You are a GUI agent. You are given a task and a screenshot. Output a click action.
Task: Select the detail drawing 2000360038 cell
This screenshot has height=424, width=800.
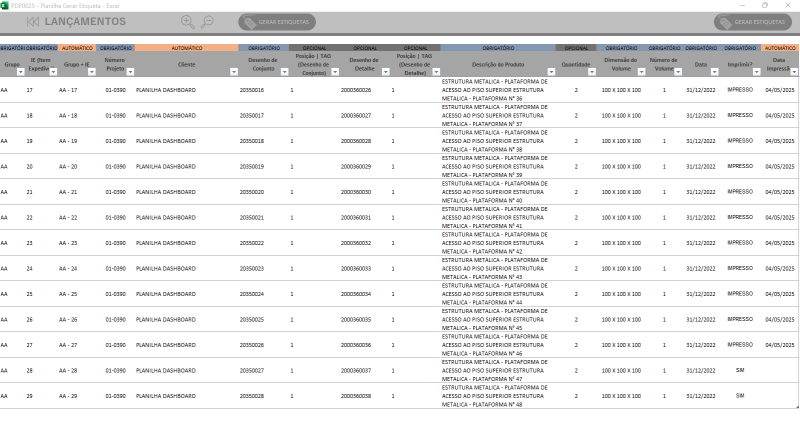[x=355, y=396]
